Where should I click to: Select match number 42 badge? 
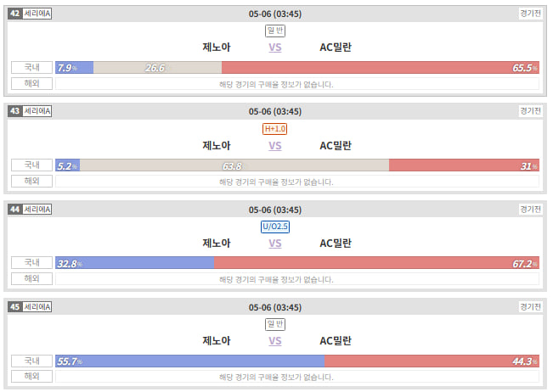[x=14, y=14]
